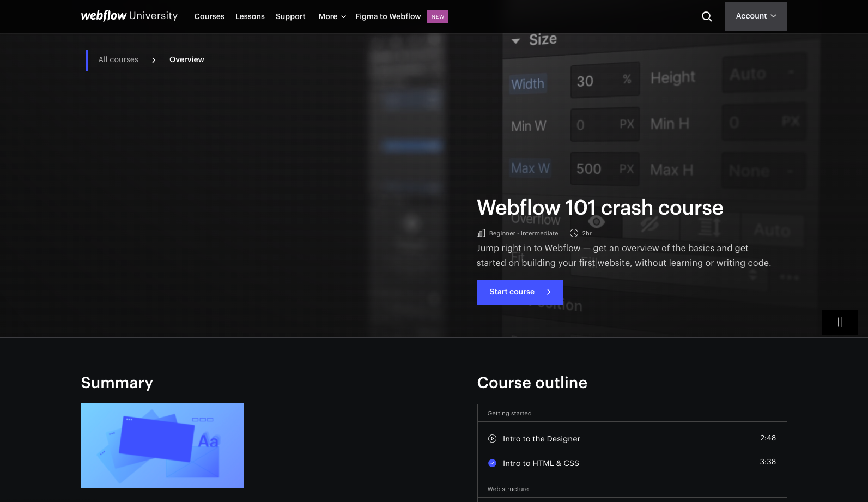Expand the More menu
Viewport: 868px width, 502px height.
click(332, 16)
